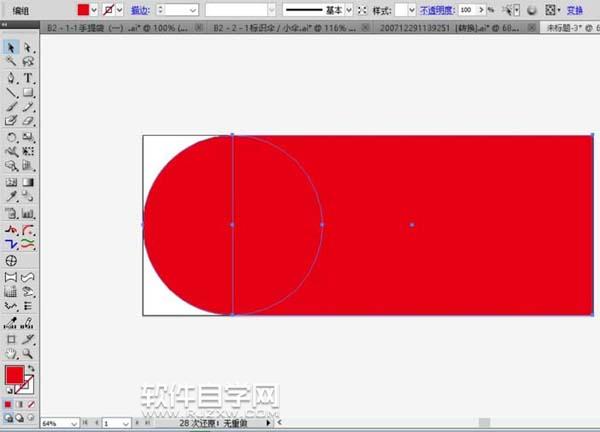
Task: Click the opacity value field showing 100
Action: click(466, 9)
